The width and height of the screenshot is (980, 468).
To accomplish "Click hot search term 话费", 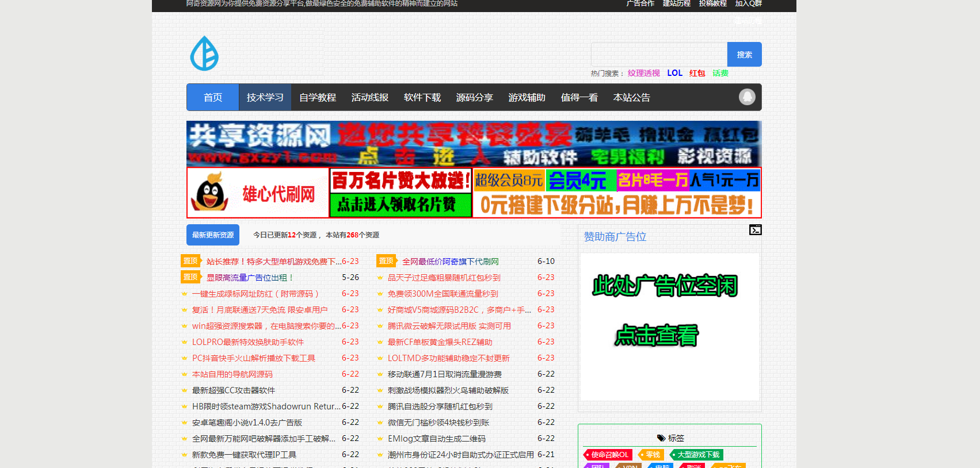I will click(x=720, y=73).
